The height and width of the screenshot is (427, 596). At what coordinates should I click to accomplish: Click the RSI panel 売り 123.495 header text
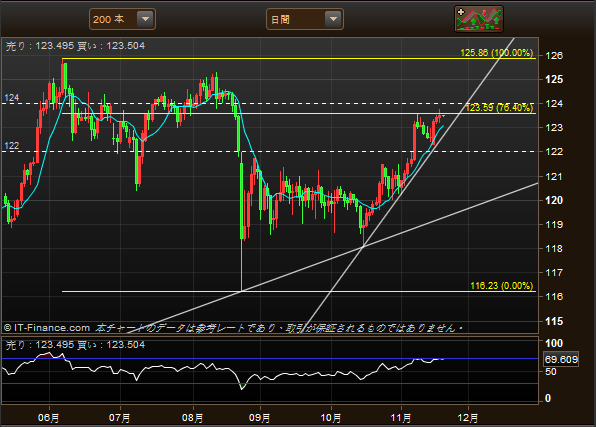click(75, 345)
